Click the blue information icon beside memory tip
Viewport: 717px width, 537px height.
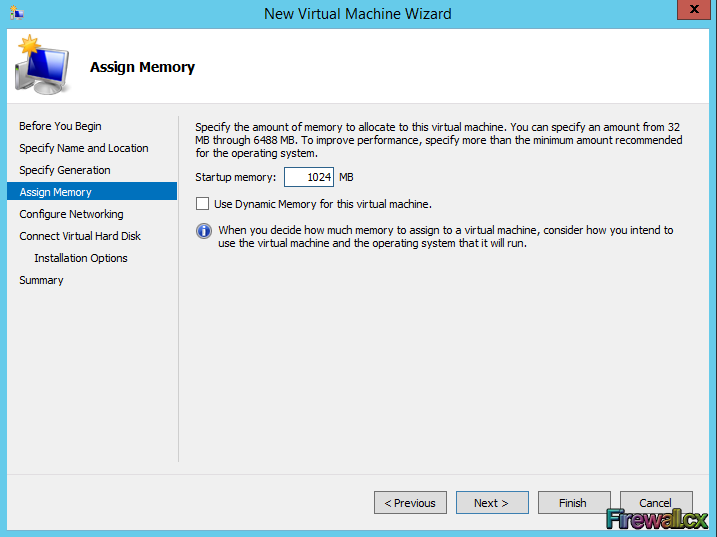204,231
